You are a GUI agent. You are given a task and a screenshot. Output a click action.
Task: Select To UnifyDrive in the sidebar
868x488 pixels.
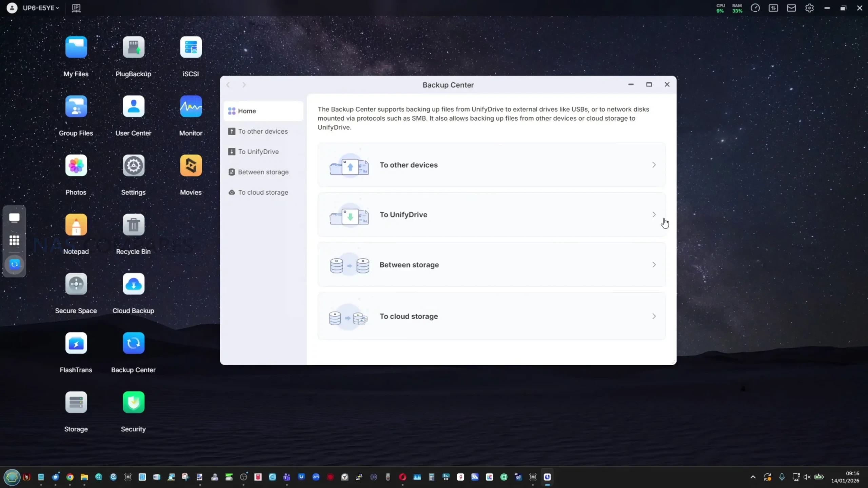tap(258, 151)
